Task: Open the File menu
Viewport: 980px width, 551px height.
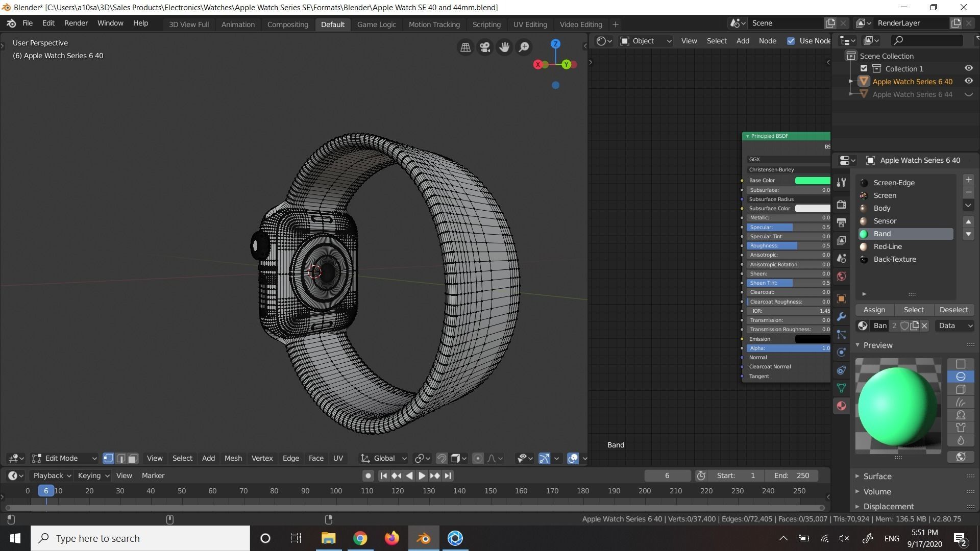Action: tap(28, 23)
